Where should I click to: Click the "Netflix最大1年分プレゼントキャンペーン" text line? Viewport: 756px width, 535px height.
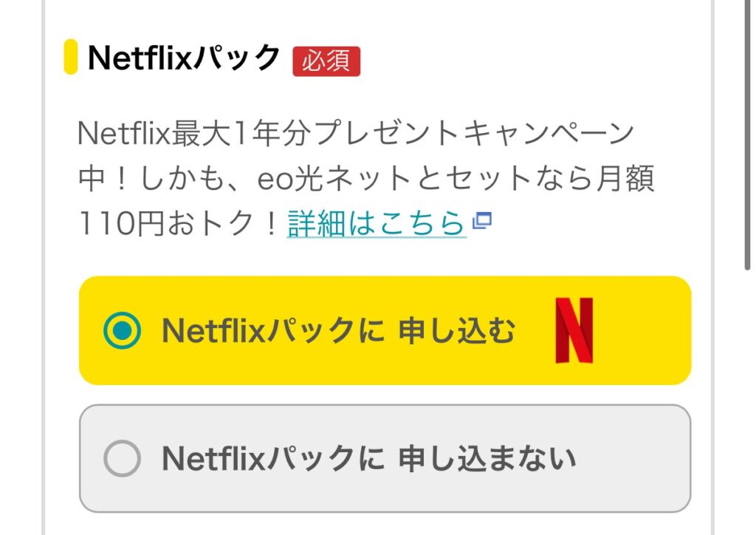click(x=356, y=135)
